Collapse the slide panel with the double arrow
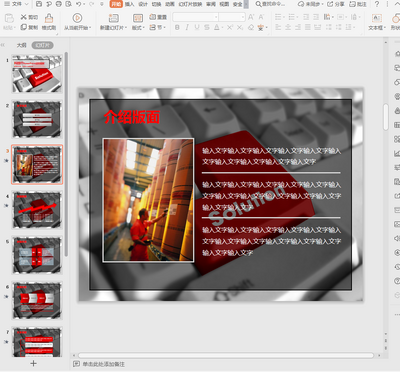 tap(3, 45)
